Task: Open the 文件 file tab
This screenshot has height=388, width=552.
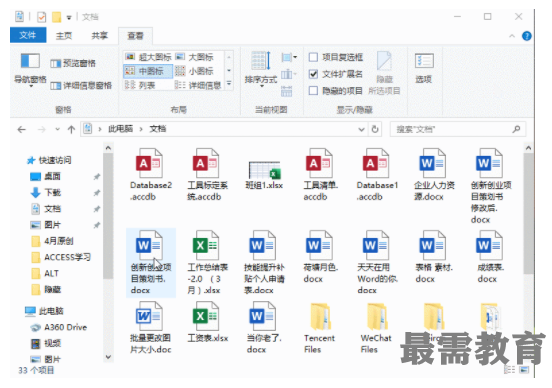Action: click(28, 35)
